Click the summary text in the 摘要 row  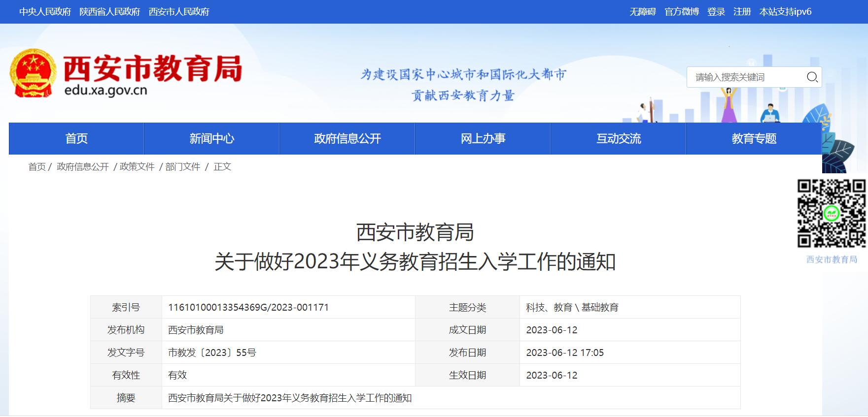click(290, 398)
